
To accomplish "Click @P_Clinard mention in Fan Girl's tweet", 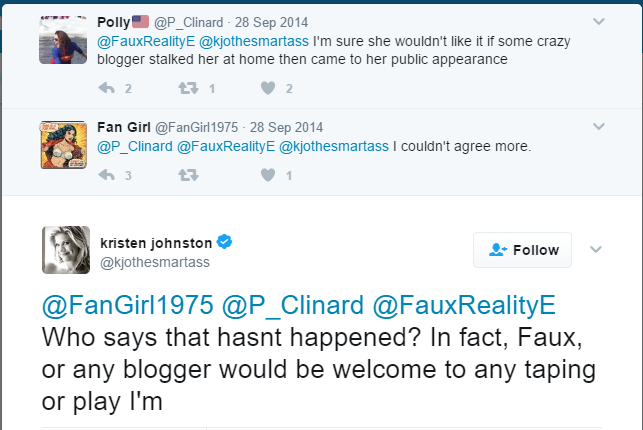I will point(133,146).
